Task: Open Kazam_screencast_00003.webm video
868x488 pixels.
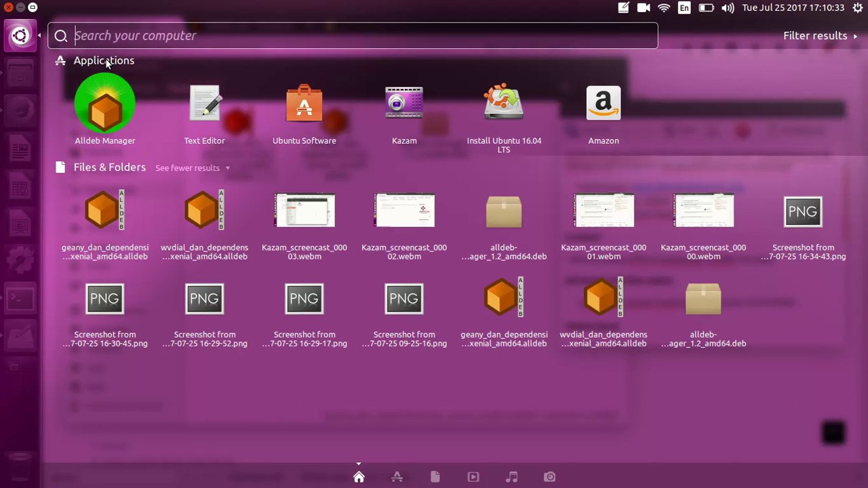Action: [304, 226]
